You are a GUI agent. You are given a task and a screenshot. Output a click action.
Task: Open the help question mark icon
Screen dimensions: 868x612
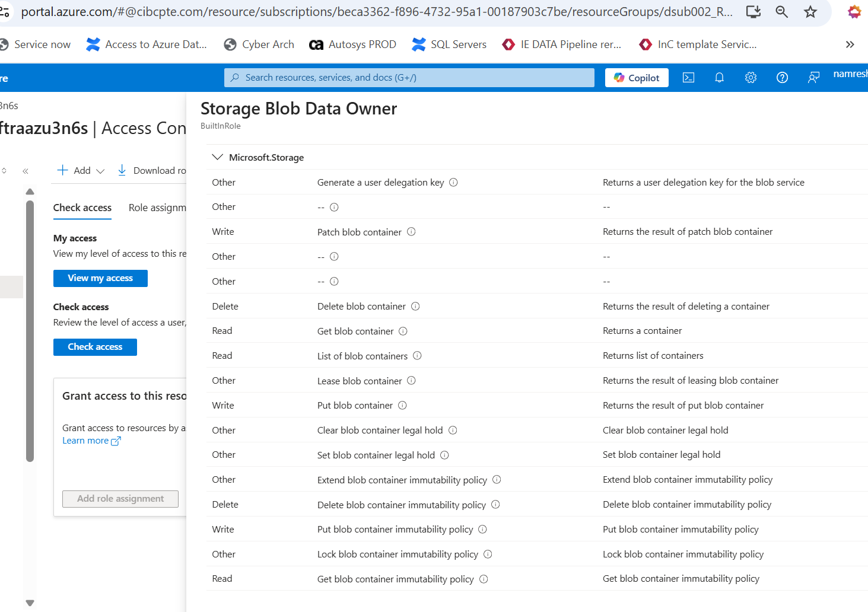pyautogui.click(x=782, y=78)
